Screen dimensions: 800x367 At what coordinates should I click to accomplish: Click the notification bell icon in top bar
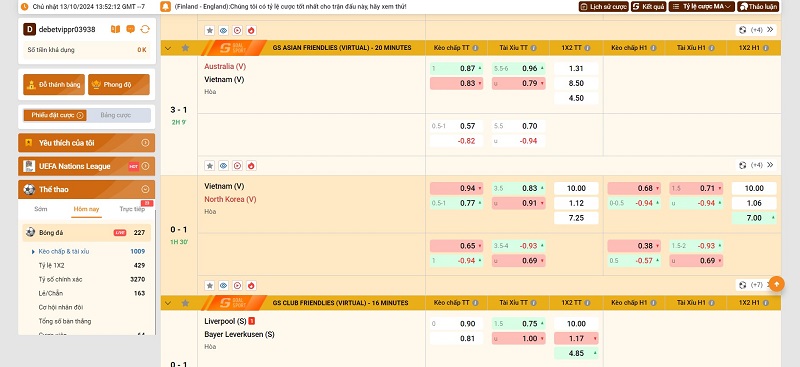[x=165, y=7]
